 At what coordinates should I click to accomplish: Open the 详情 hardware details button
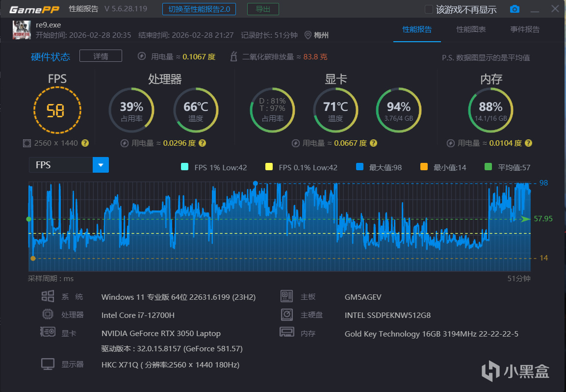[x=101, y=56]
